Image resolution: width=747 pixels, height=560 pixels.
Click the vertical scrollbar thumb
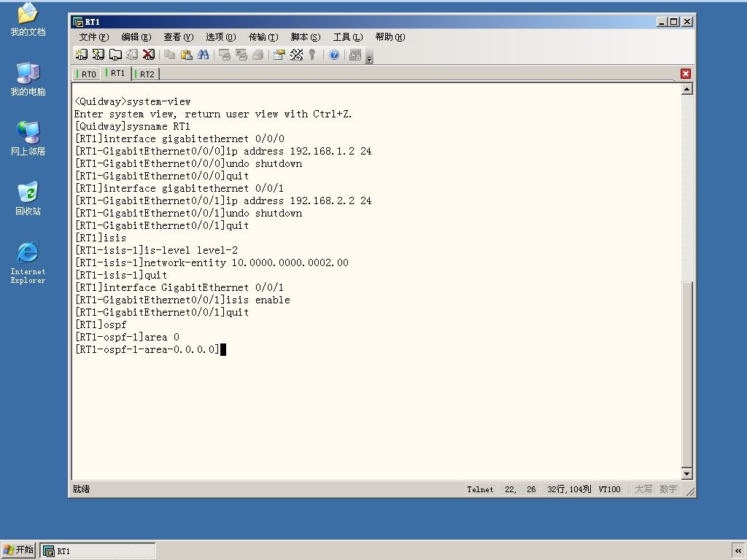tap(686, 374)
